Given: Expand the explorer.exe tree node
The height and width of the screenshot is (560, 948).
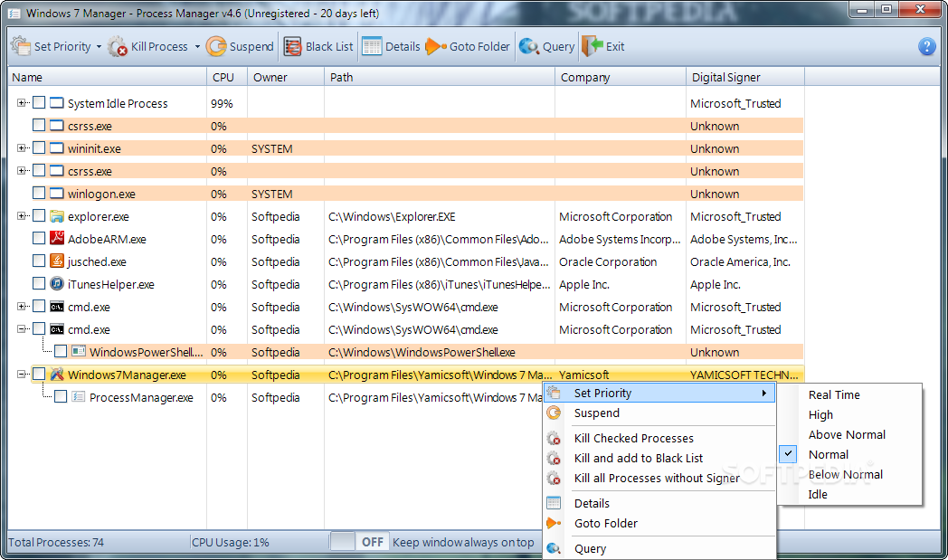Looking at the screenshot, I should [x=21, y=216].
